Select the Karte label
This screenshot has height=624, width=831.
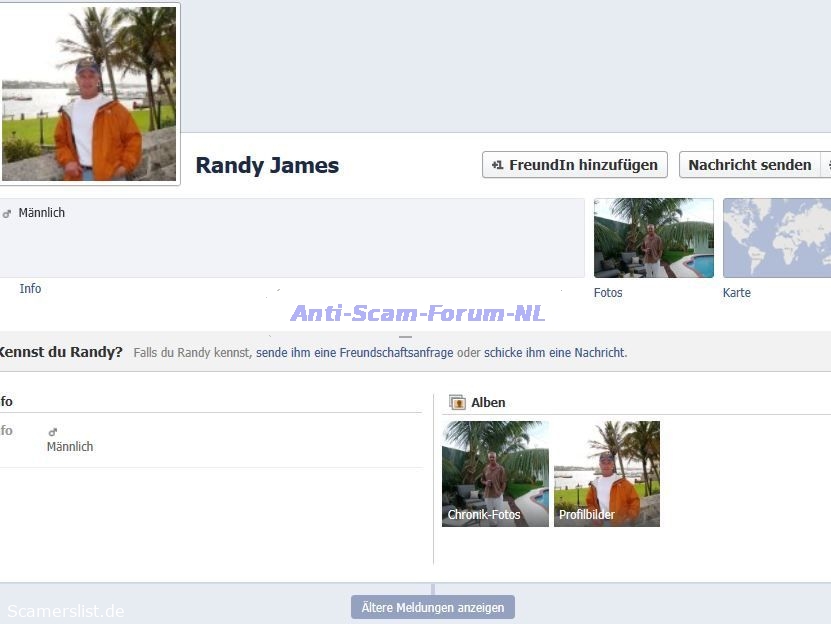[x=737, y=293]
